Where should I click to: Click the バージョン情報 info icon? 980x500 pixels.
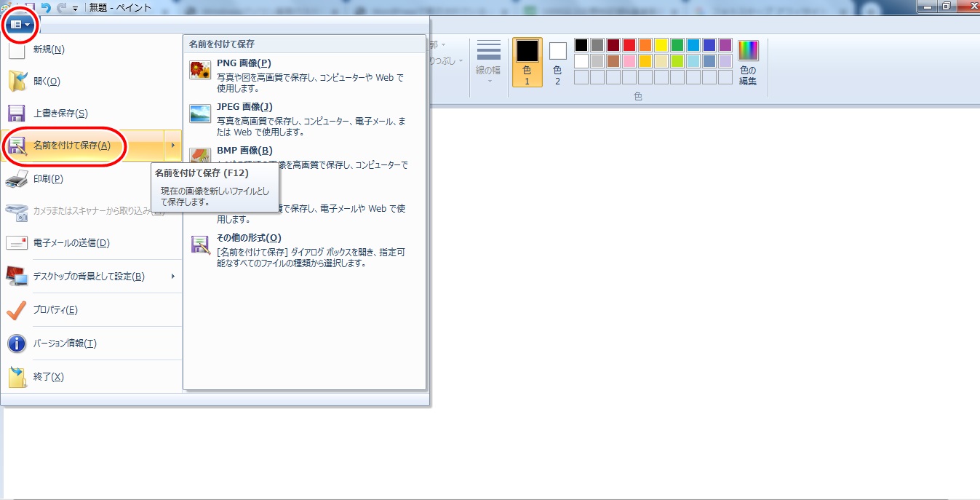tap(17, 344)
